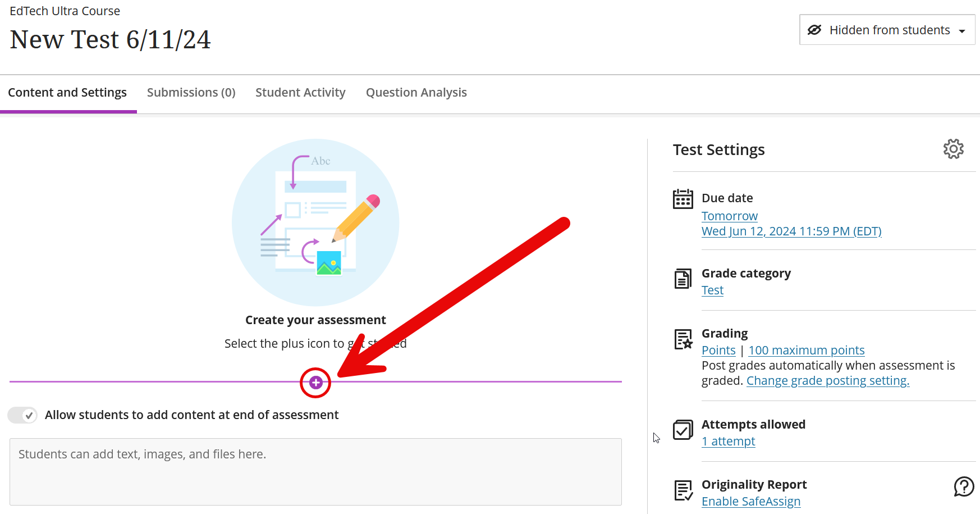
Task: Open Test Settings gear icon
Action: point(953,149)
